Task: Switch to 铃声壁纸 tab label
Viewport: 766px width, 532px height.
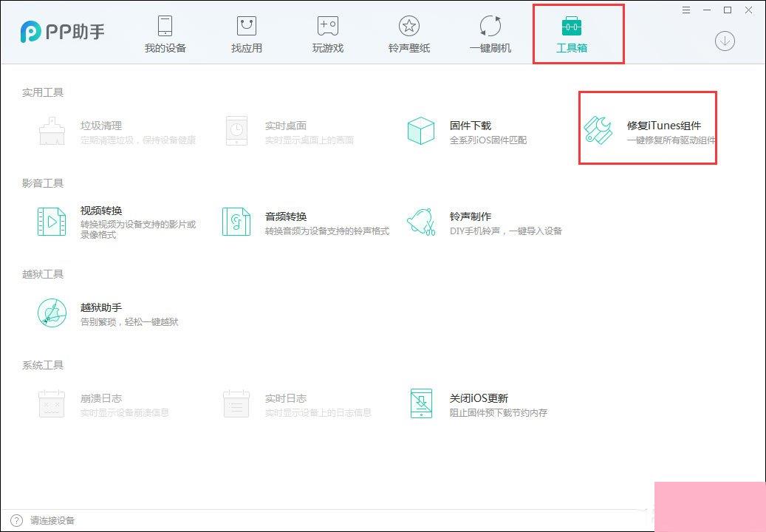Action: tap(409, 48)
